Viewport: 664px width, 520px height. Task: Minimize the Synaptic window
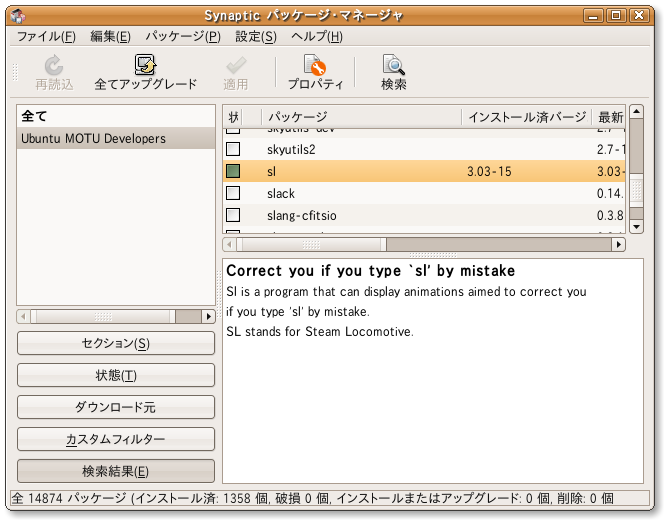click(x=594, y=16)
